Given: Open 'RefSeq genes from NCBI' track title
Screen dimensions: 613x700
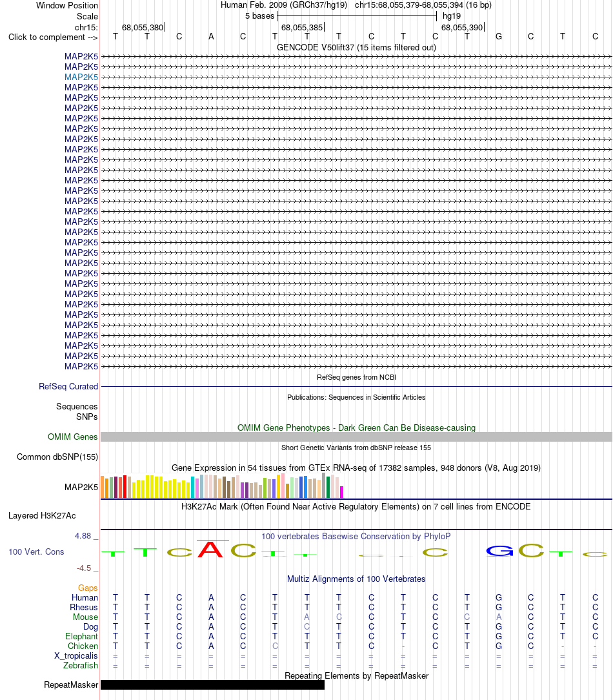Looking at the screenshot, I should point(356,377).
